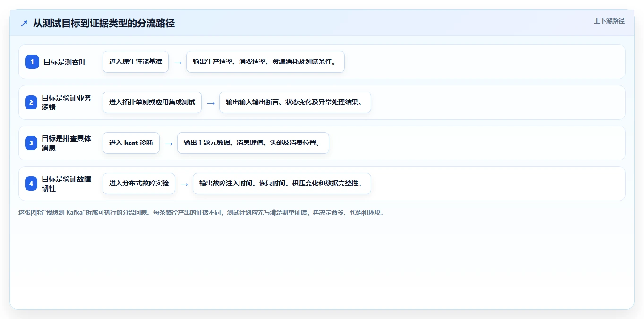Click the arrow after 进入 kcat 诊断

click(x=169, y=143)
